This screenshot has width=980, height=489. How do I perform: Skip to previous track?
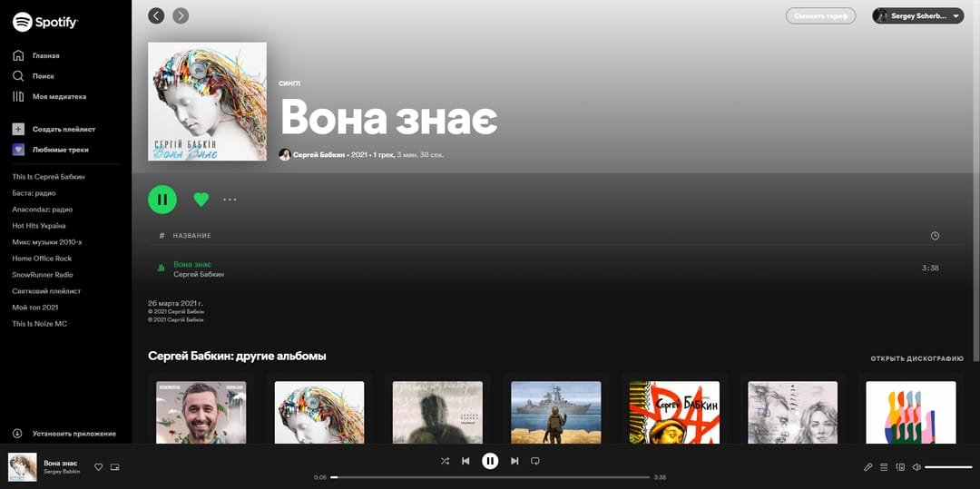[x=465, y=461]
